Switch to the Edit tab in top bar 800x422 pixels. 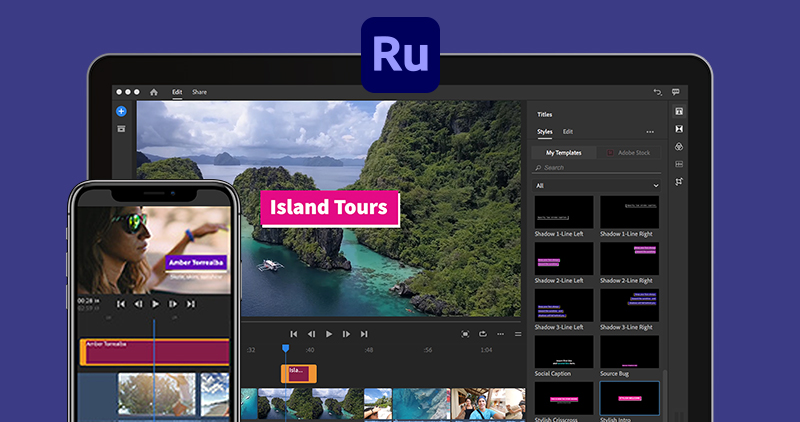(x=177, y=92)
